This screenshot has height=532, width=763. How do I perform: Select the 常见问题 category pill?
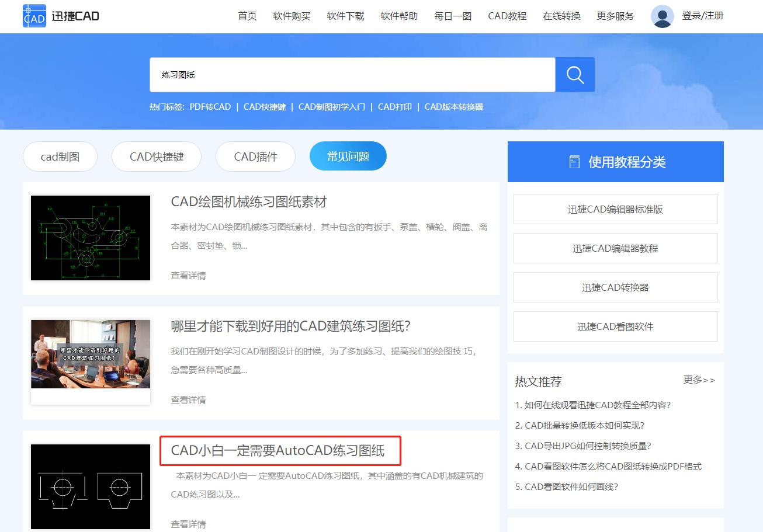click(x=348, y=156)
